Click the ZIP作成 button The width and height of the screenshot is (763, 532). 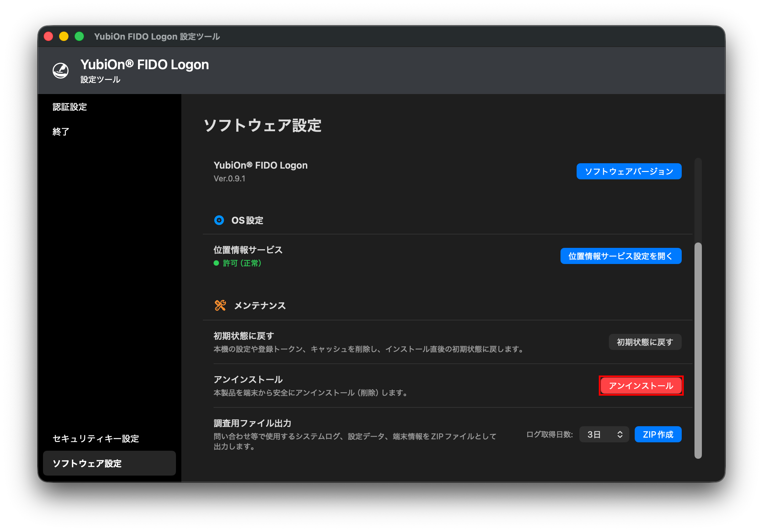click(658, 435)
